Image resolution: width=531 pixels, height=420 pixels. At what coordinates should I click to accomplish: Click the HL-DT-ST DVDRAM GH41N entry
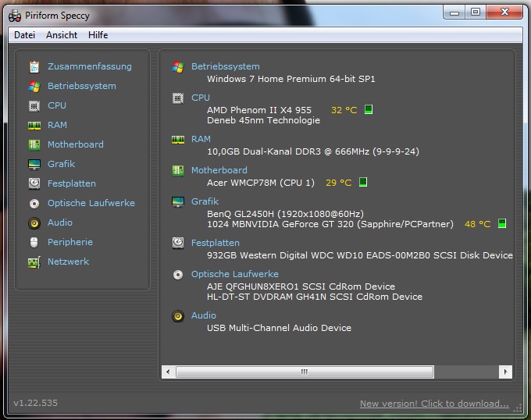pyautogui.click(x=315, y=297)
